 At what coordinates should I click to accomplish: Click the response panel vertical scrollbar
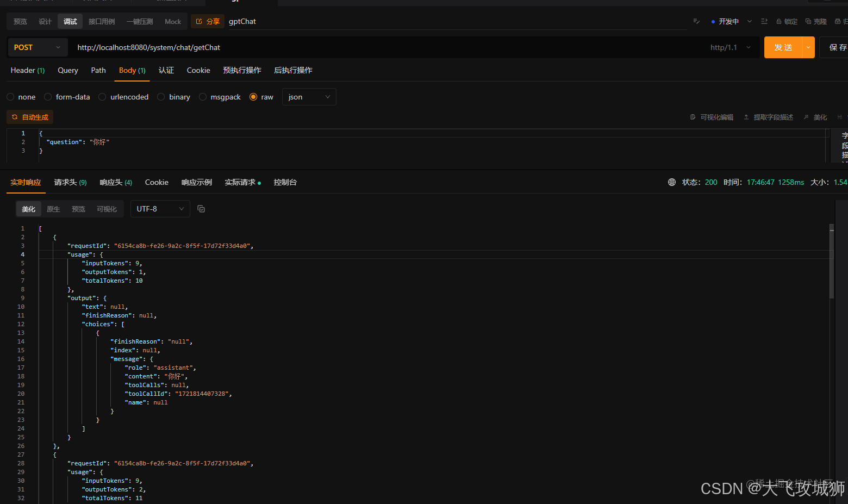click(x=832, y=261)
